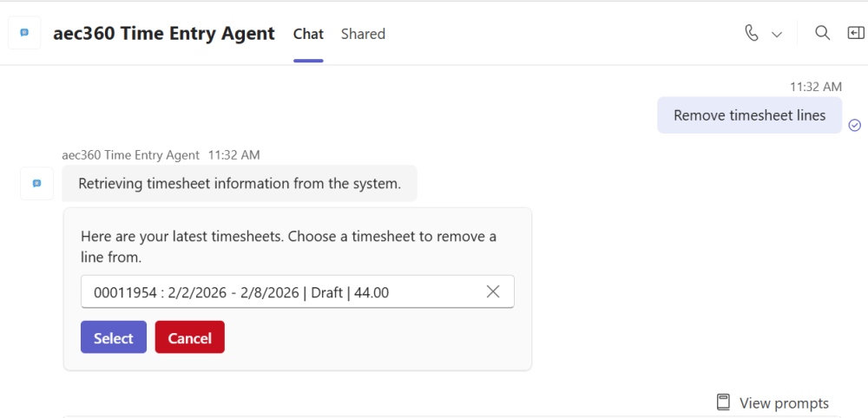Click the View prompts icon
This screenshot has height=418, width=868.
coord(723,402)
